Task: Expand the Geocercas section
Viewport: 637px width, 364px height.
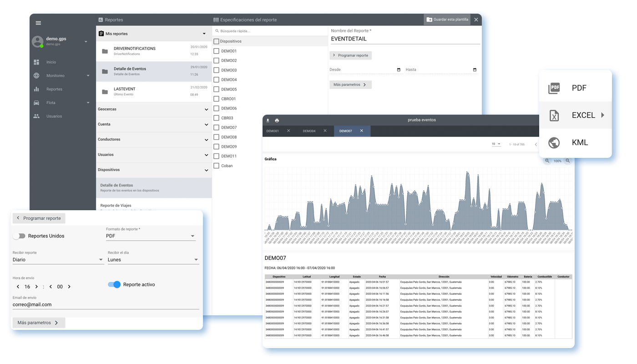Action: coord(206,110)
